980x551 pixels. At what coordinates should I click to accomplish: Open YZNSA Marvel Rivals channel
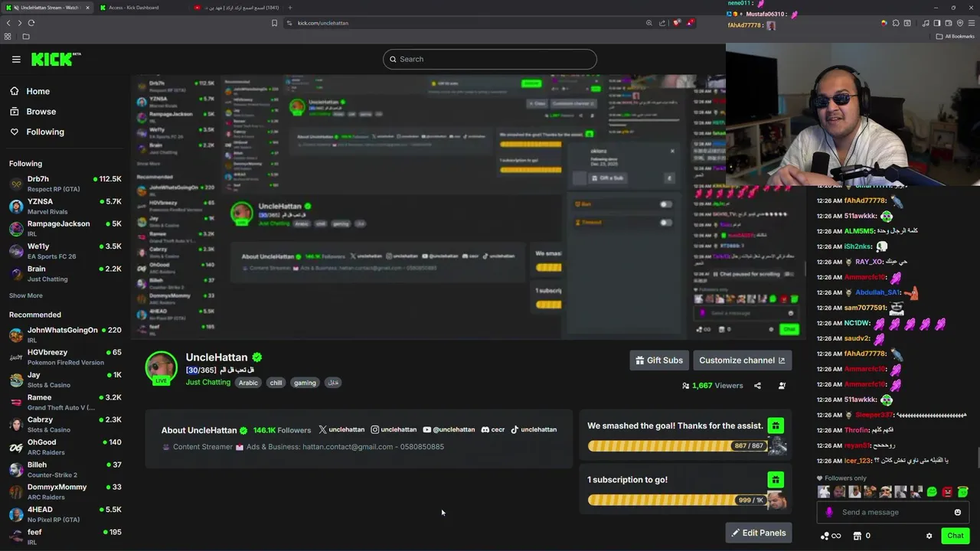pyautogui.click(x=65, y=207)
